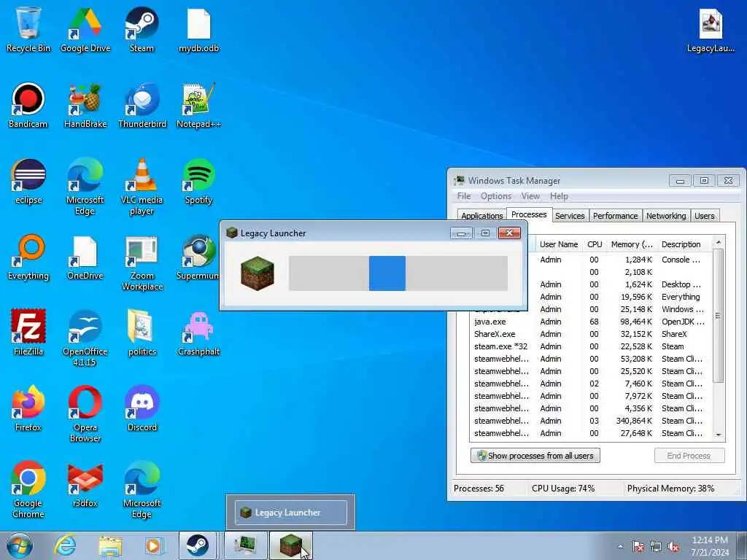This screenshot has height=560, width=747.
Task: Sort processes by CPU column header
Action: (x=595, y=244)
